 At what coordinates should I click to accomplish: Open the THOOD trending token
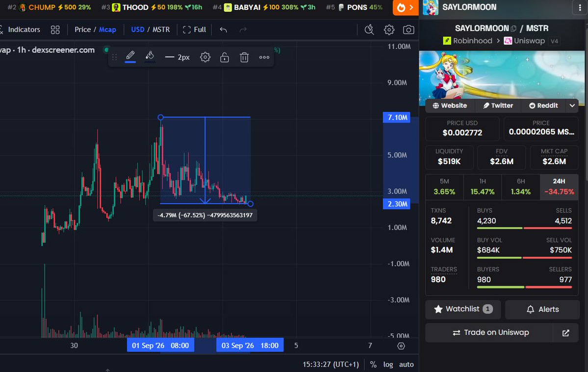[152, 7]
